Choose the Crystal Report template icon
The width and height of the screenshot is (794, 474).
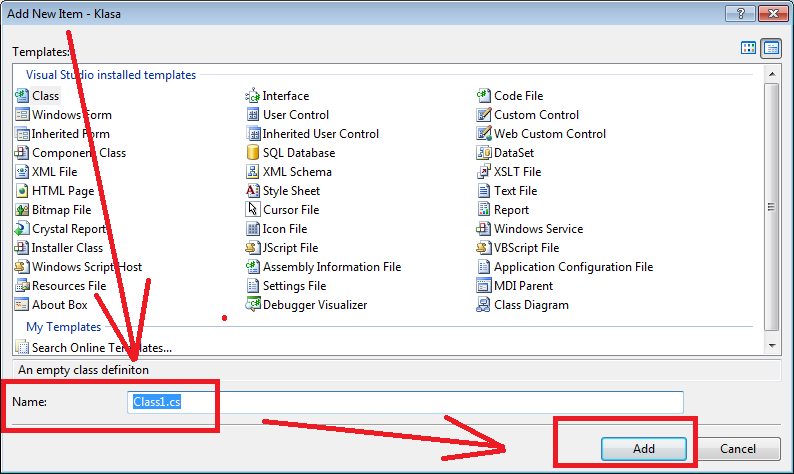[x=23, y=229]
